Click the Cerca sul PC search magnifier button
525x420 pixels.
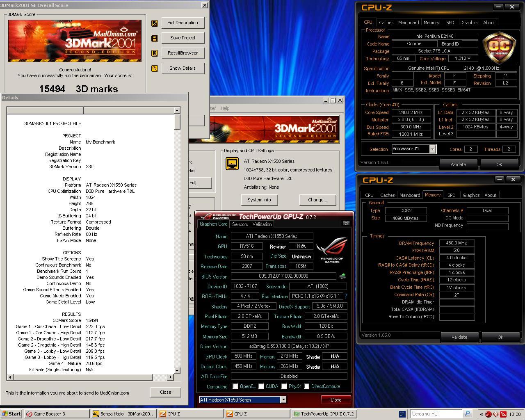pyautogui.click(x=467, y=414)
